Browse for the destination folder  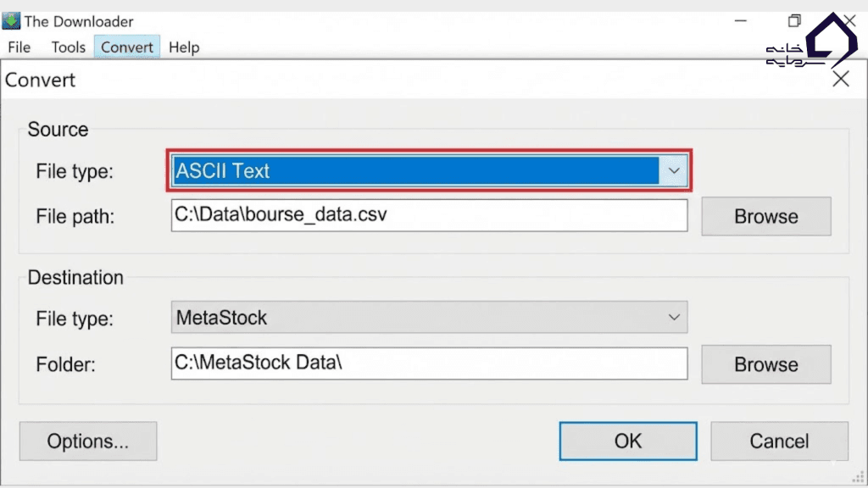pyautogui.click(x=765, y=364)
